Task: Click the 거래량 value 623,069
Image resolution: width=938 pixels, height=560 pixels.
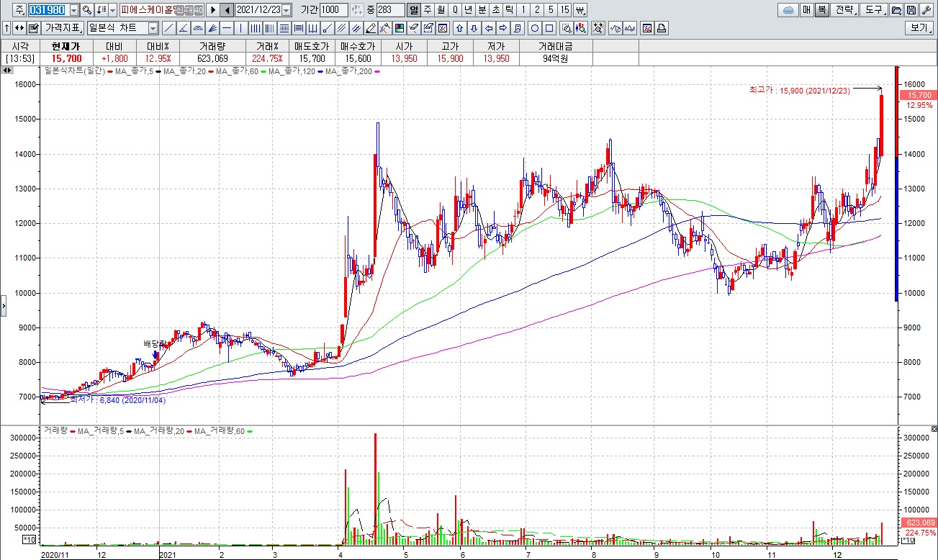Action: (213, 58)
